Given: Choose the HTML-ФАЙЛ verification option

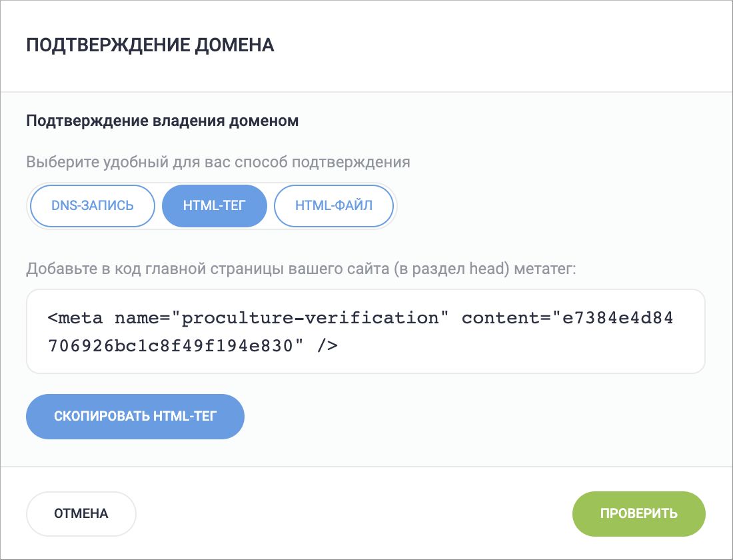Looking at the screenshot, I should click(334, 205).
